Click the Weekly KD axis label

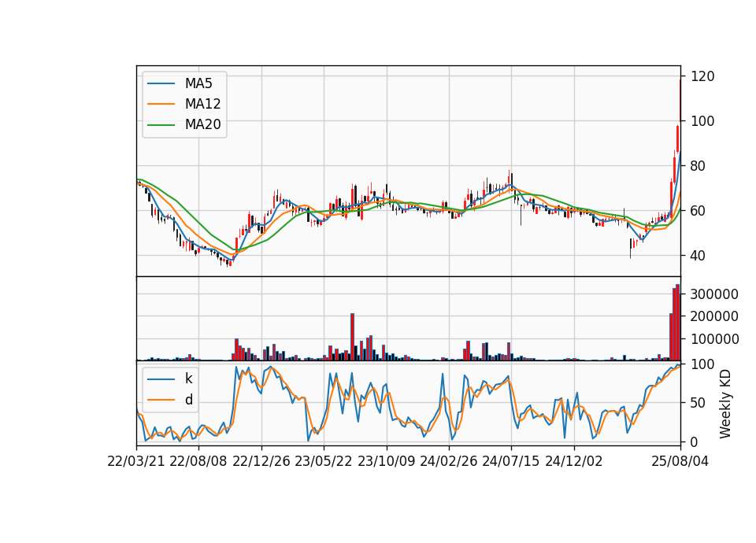pos(724,404)
